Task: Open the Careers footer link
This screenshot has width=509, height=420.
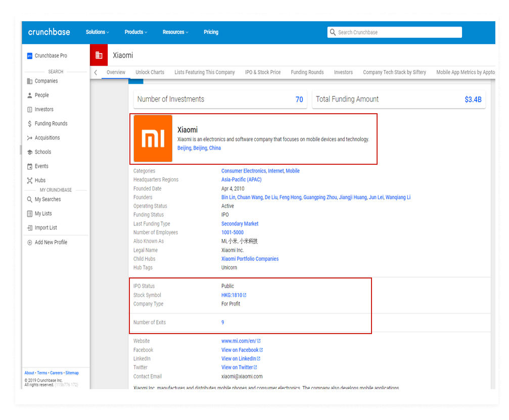Action: tap(56, 373)
